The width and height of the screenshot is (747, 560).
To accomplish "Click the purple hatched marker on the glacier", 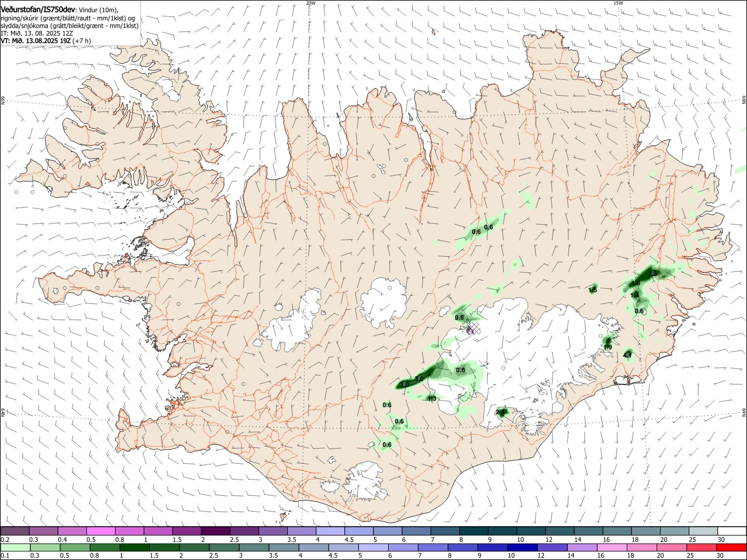I will (473, 329).
